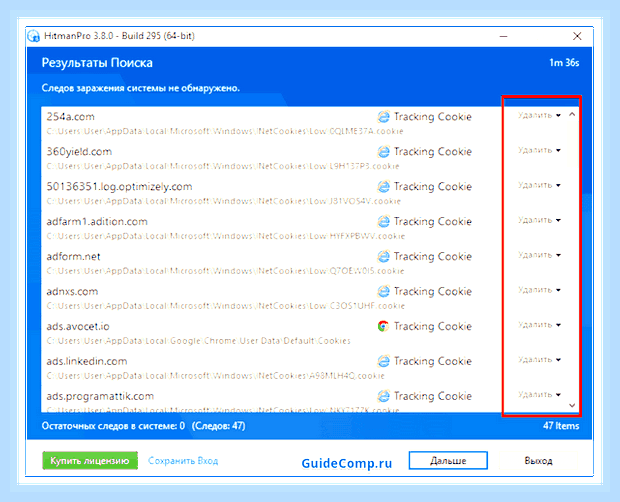Minimize the HitmanPro window

(503, 36)
